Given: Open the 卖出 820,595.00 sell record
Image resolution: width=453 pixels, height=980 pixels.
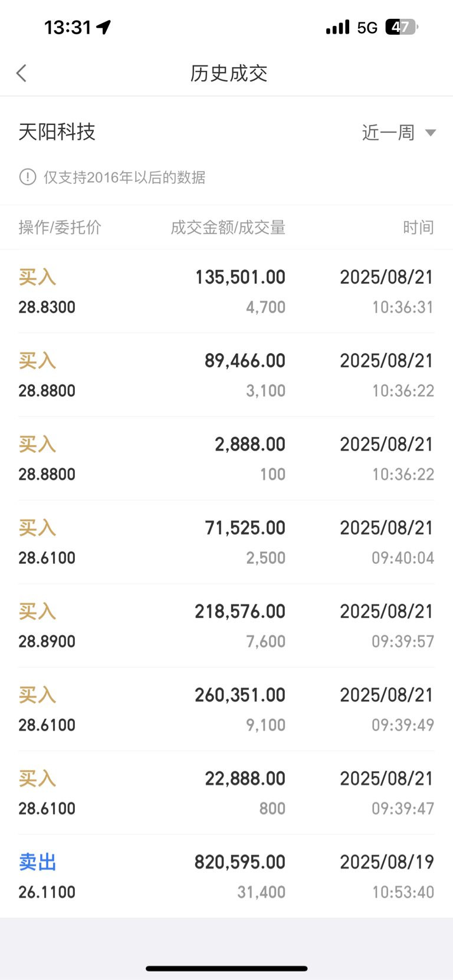Looking at the screenshot, I should click(x=226, y=877).
